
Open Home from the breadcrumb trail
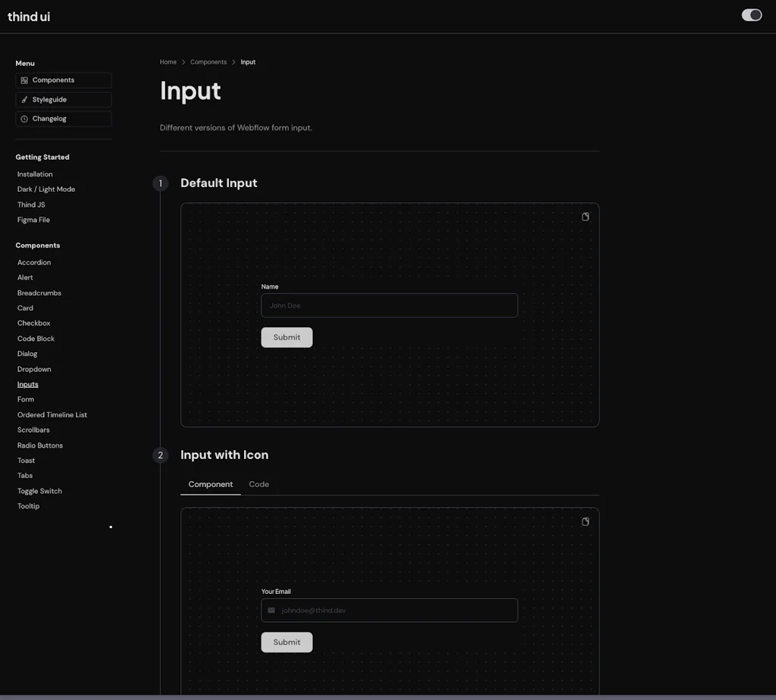pyautogui.click(x=167, y=61)
